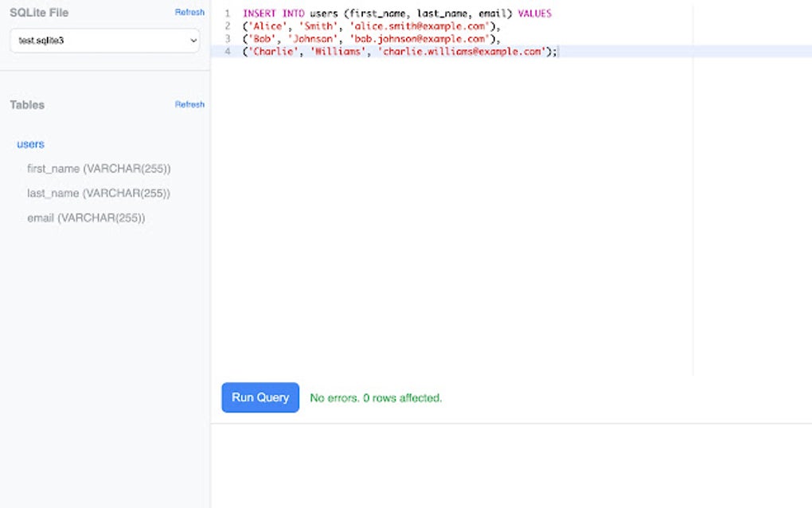This screenshot has height=508, width=812.
Task: Click the email (VARCHAR(255)) column
Action: [86, 218]
